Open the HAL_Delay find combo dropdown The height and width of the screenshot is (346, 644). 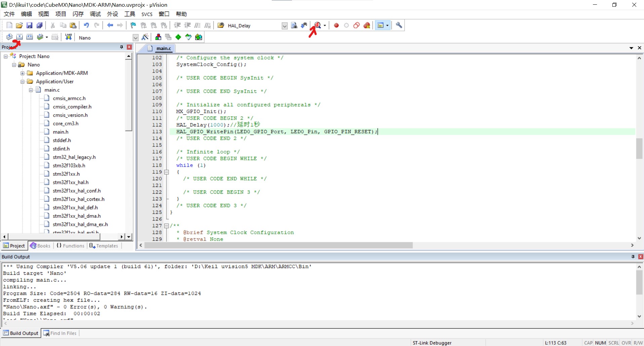[x=285, y=26]
